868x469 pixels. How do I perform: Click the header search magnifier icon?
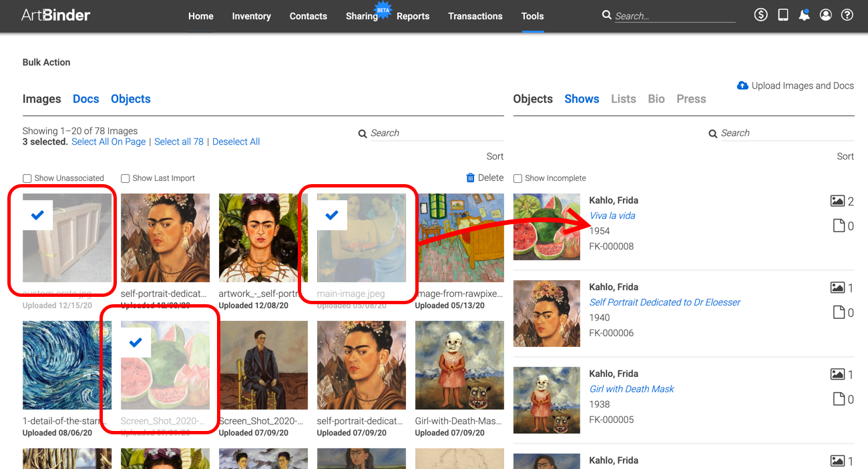(606, 15)
